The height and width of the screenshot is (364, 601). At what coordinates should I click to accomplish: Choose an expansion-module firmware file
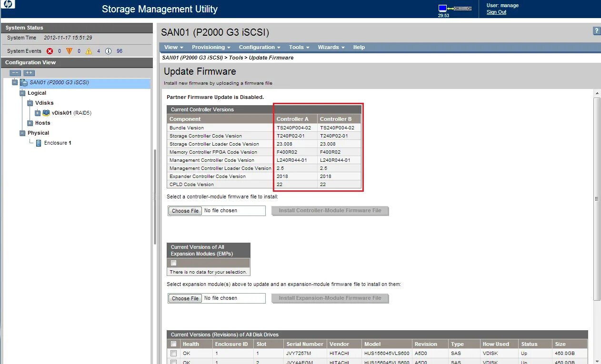[186, 298]
